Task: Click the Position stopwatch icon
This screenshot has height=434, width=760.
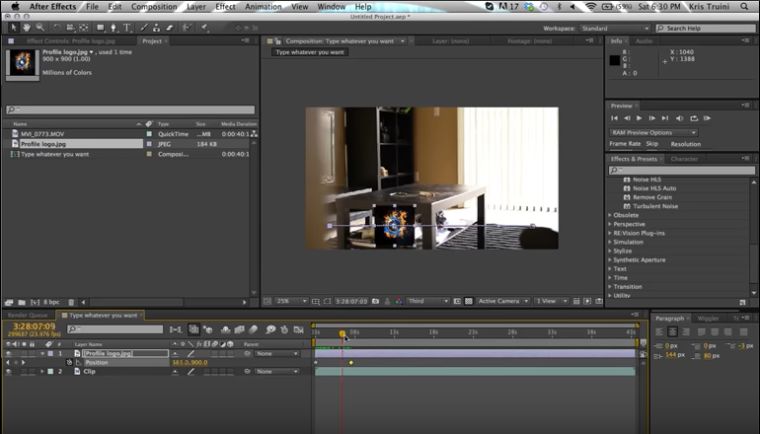Action: (69, 362)
